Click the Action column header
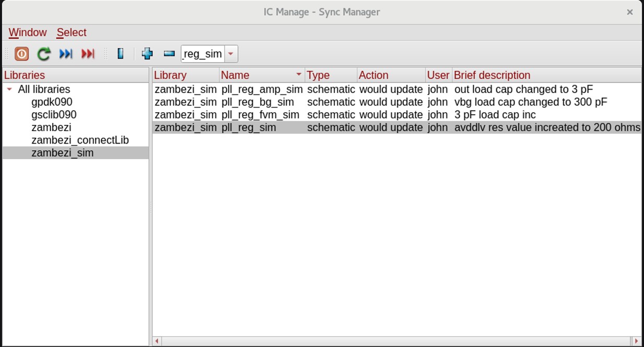 click(373, 75)
